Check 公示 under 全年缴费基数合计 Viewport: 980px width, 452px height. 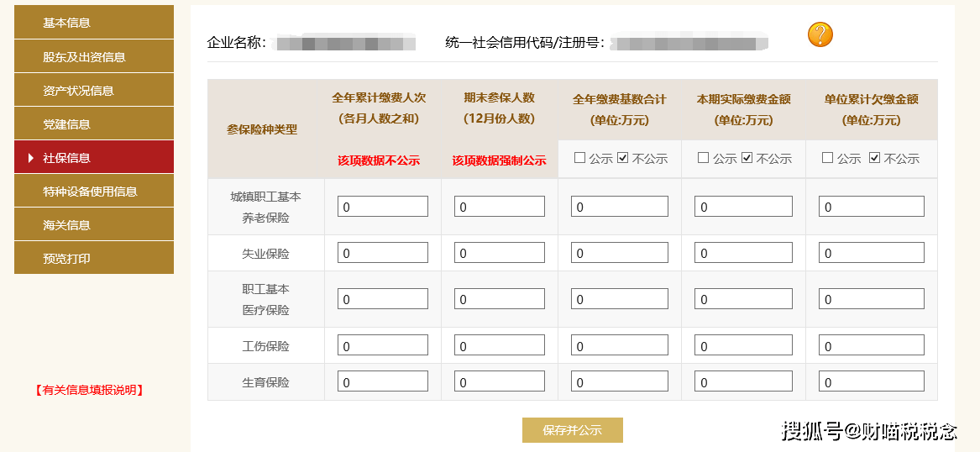[579, 158]
